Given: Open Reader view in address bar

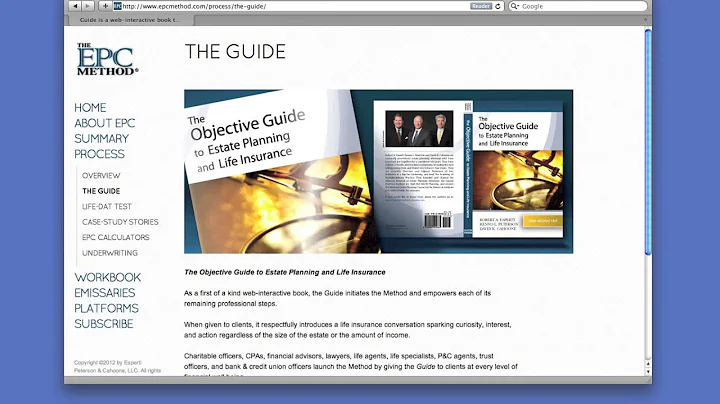Looking at the screenshot, I should tap(481, 6).
